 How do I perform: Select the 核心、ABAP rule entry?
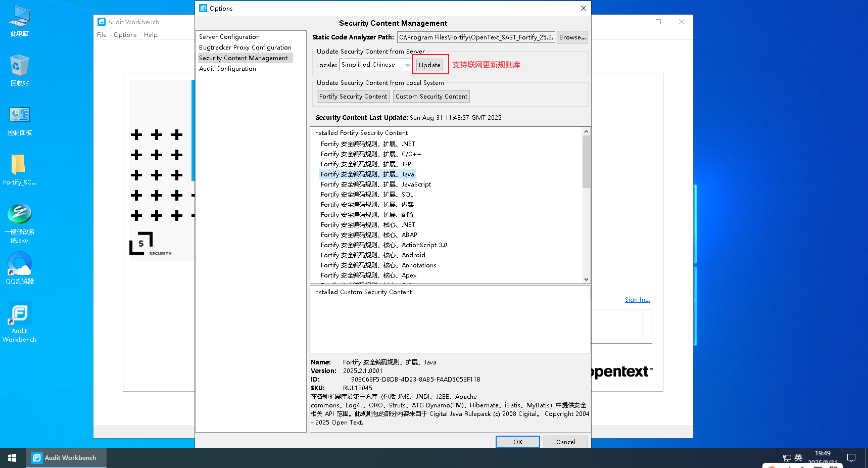point(369,235)
